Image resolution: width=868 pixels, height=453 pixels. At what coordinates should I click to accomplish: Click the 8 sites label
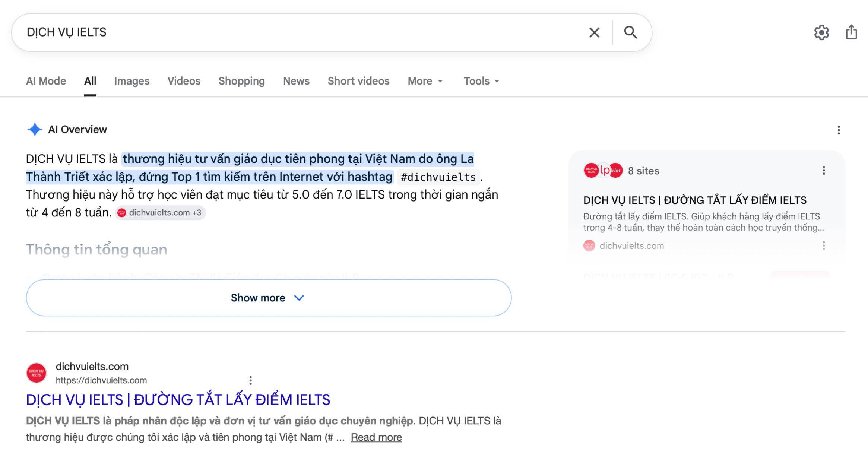click(644, 171)
